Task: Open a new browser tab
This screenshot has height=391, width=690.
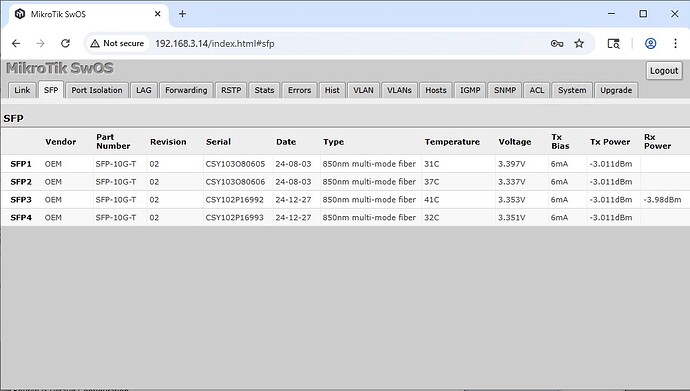Action: (182, 14)
